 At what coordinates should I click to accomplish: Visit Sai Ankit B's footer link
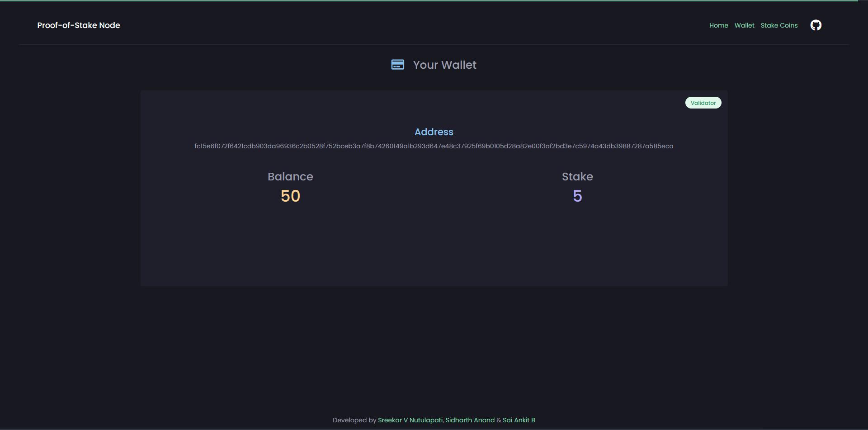click(x=519, y=420)
